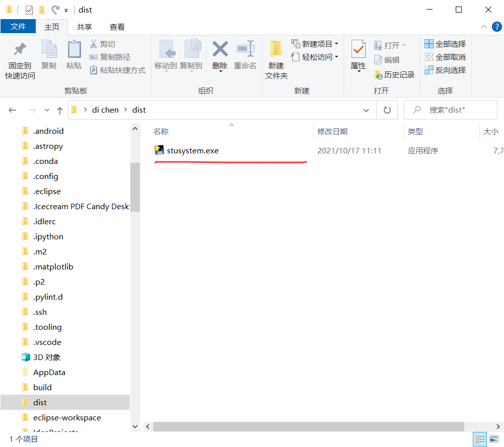Viewport: 504px width, 447px height.
Task: Create a New folder (新建文件夹)
Action: coord(276,60)
